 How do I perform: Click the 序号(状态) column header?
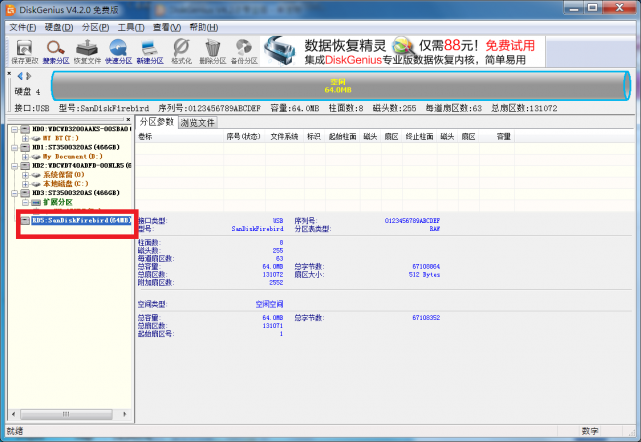[x=244, y=137]
